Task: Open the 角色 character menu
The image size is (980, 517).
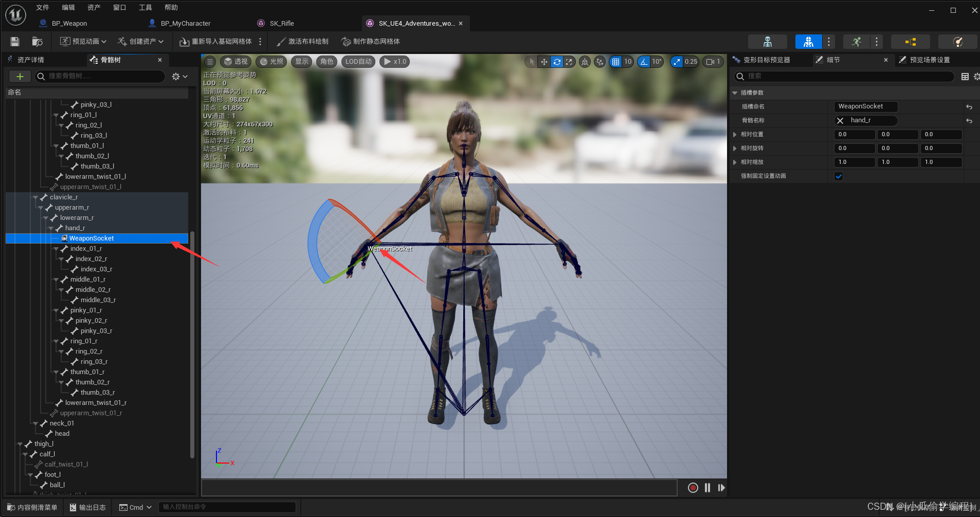Action: coord(327,62)
